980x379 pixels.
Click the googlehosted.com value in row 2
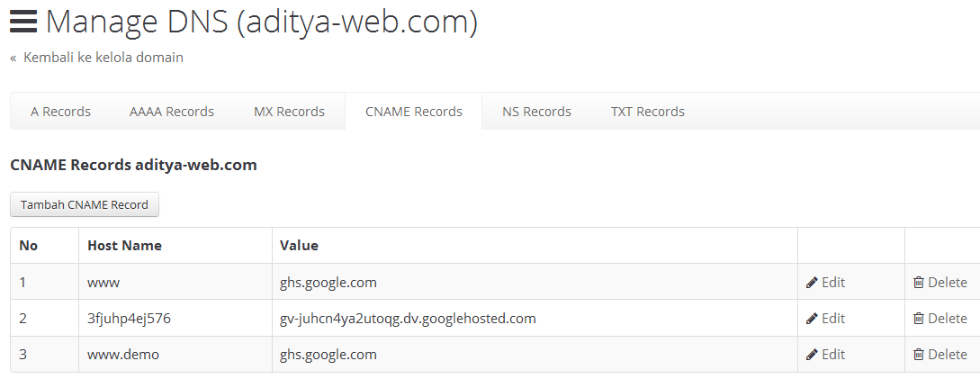408,319
